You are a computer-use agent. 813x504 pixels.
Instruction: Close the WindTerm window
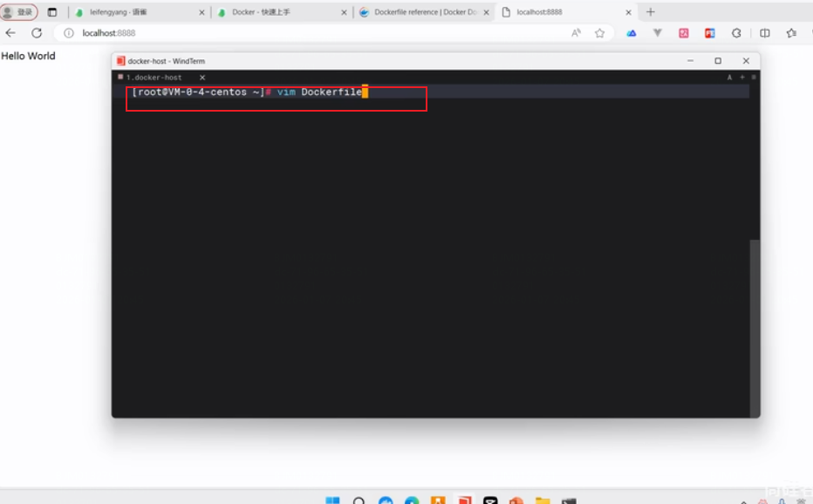point(746,61)
